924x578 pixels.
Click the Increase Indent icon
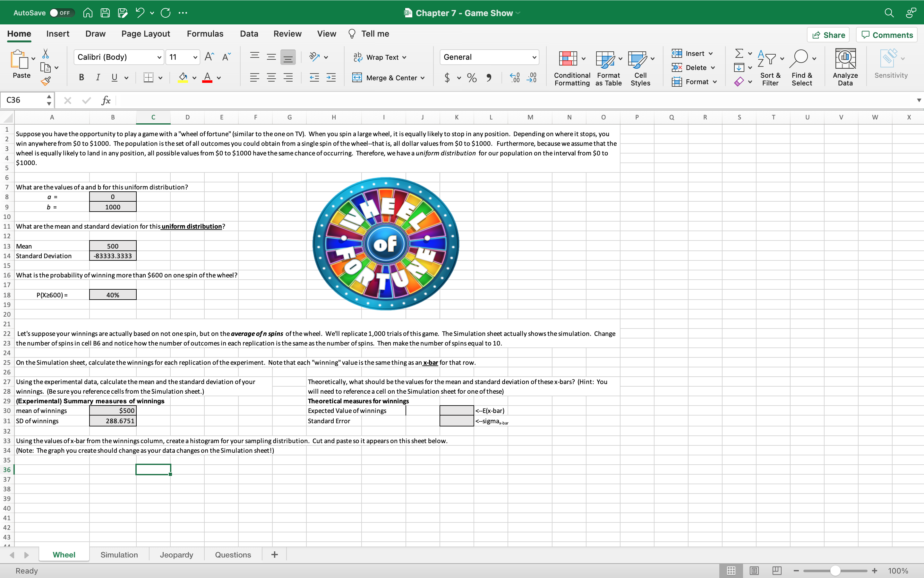click(331, 78)
